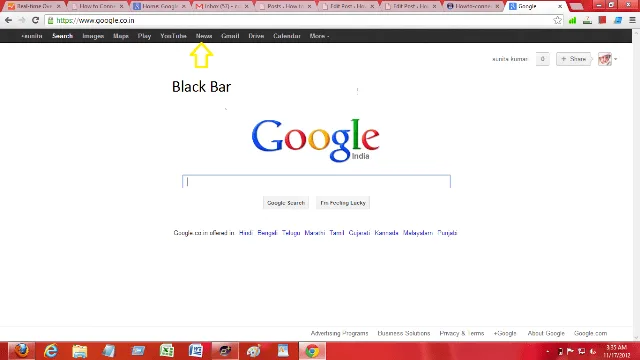
Task: Click the green padlock in address bar
Action: 51,20
